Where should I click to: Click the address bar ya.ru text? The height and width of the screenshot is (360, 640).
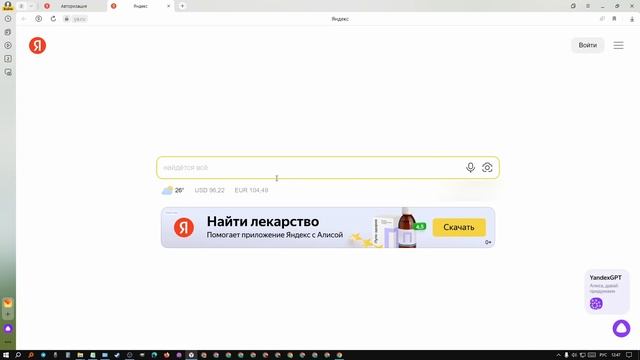80,19
